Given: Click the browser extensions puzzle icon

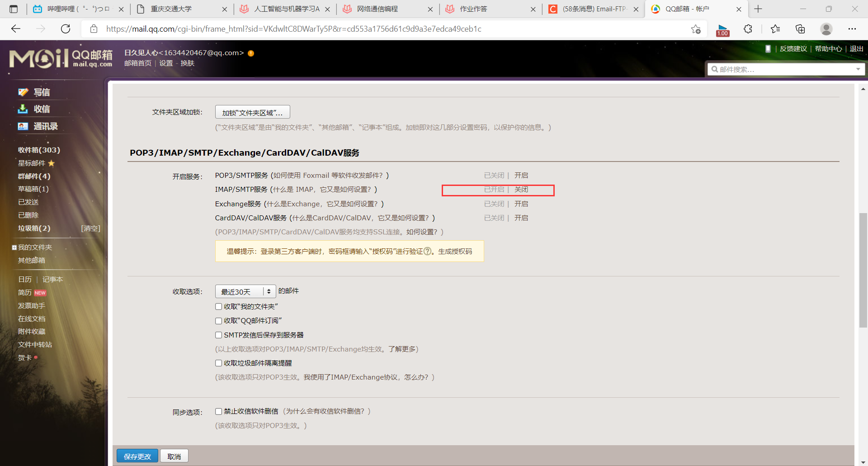Looking at the screenshot, I should point(748,29).
